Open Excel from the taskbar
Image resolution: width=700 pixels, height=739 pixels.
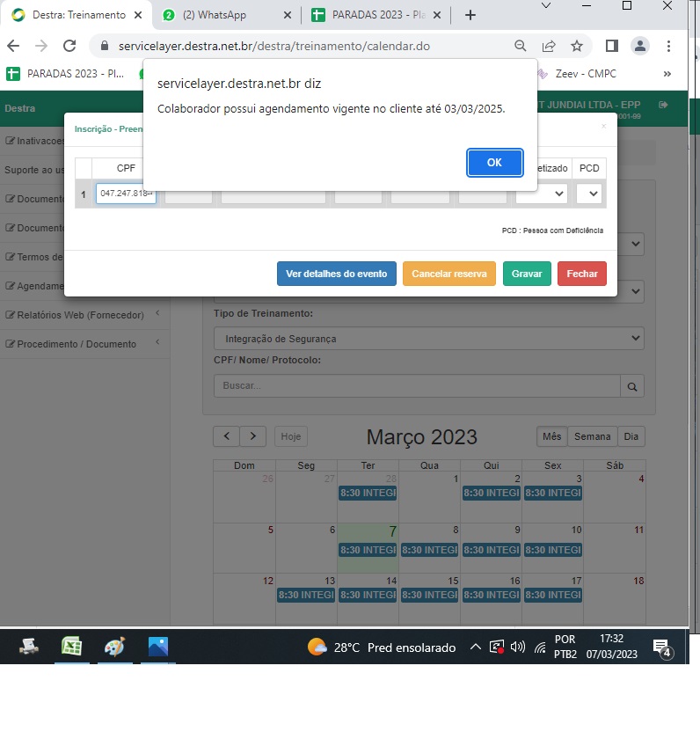click(x=71, y=648)
